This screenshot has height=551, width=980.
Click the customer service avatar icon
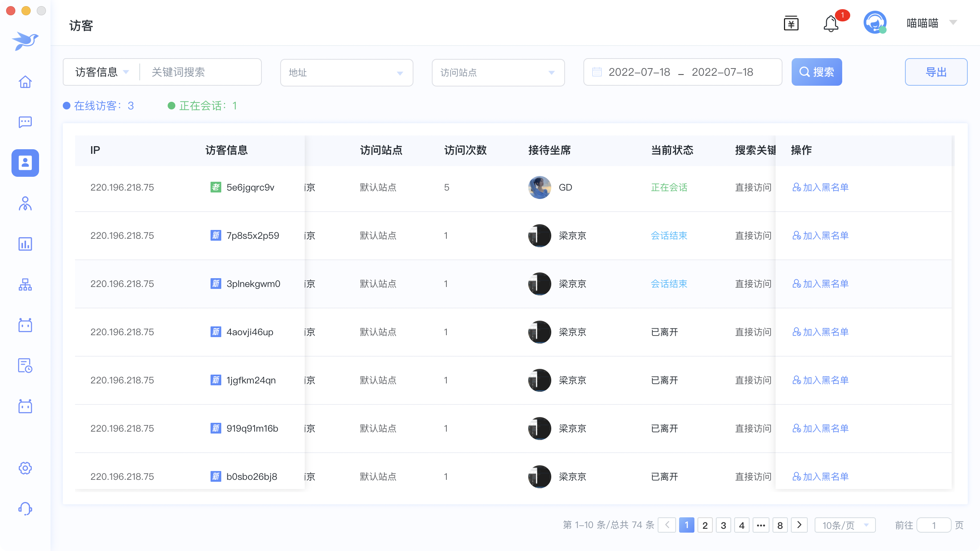(875, 23)
